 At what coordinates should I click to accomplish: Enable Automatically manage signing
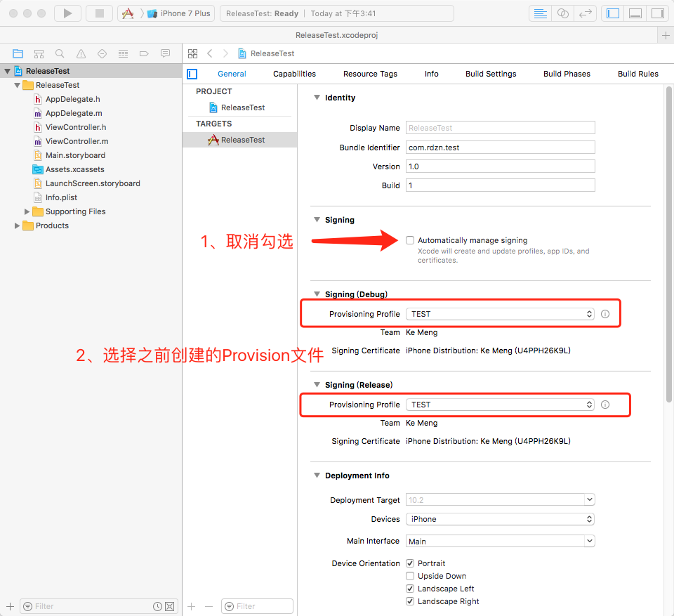(410, 240)
